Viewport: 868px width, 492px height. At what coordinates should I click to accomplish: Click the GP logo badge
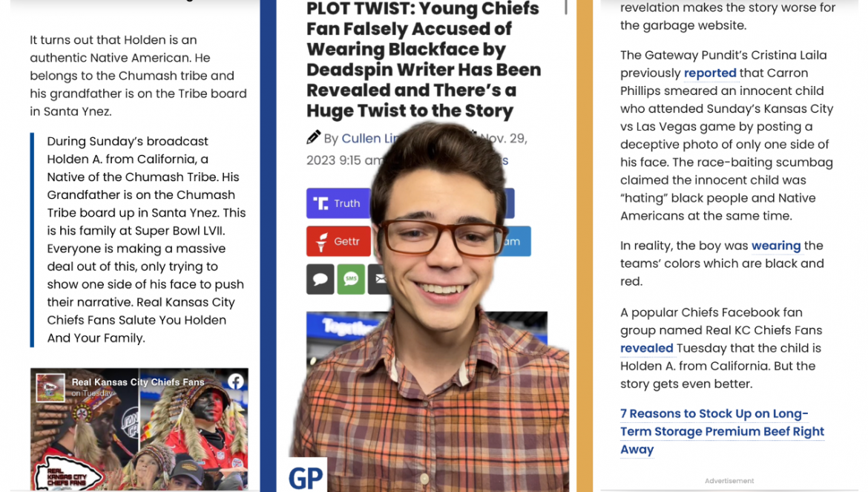click(306, 476)
